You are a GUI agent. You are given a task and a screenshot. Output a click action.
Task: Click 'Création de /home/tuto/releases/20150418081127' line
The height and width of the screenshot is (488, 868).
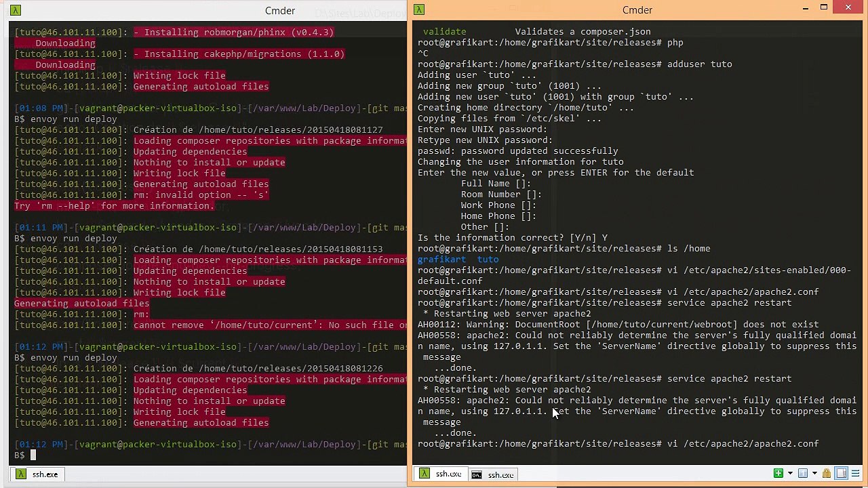[258, 129]
